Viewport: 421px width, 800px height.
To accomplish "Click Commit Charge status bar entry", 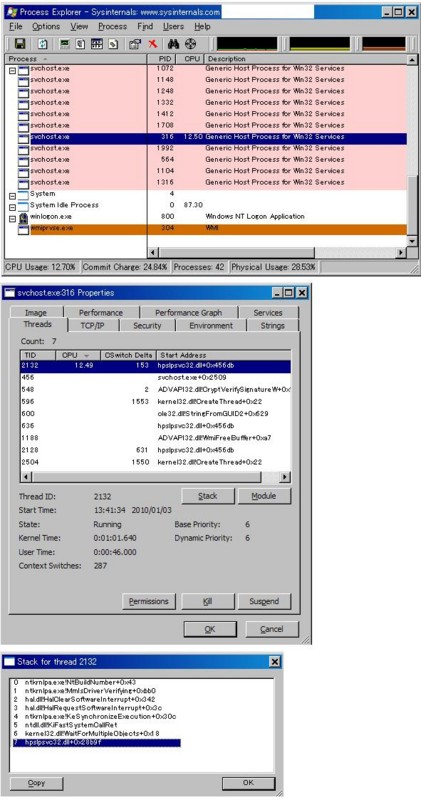I will click(125, 267).
